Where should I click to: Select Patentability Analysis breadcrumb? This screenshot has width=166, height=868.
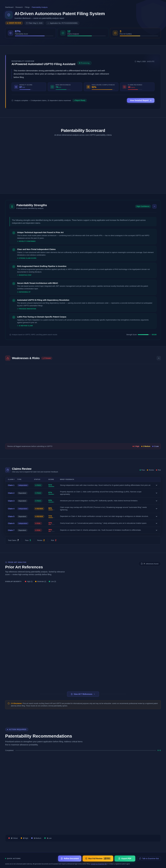coord(40,7)
